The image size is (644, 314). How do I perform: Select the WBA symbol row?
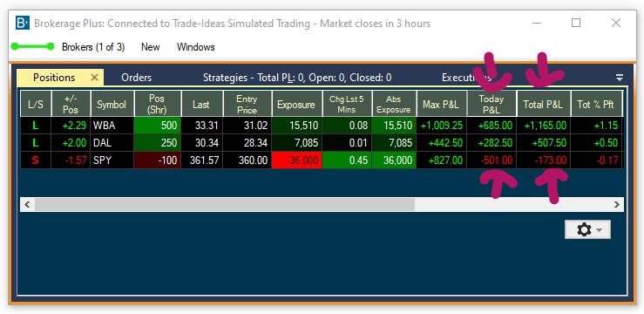(x=322, y=126)
